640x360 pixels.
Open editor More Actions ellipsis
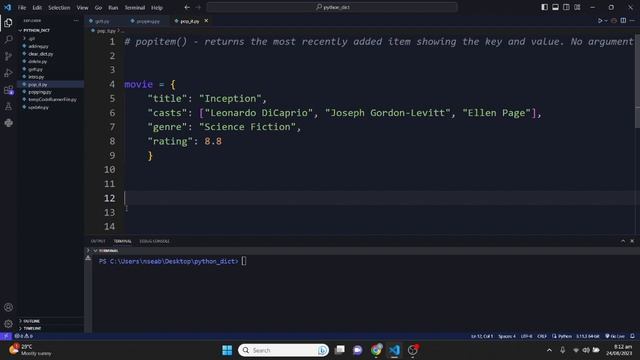(x=632, y=21)
